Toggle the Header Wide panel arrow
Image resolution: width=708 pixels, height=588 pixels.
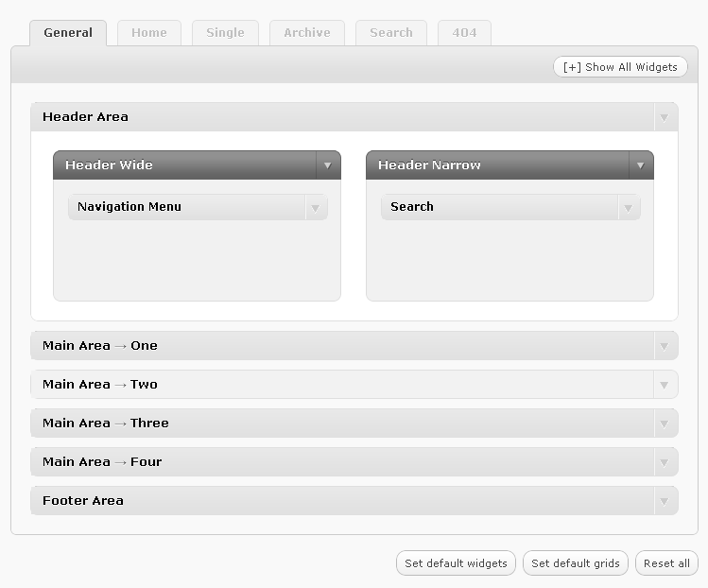click(x=328, y=165)
